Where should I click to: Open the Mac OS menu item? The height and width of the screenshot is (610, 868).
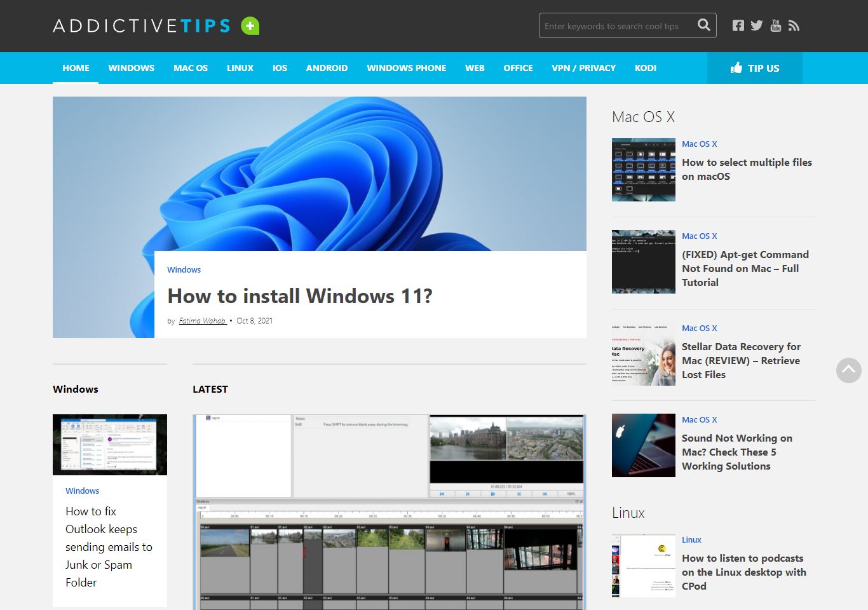click(x=191, y=68)
